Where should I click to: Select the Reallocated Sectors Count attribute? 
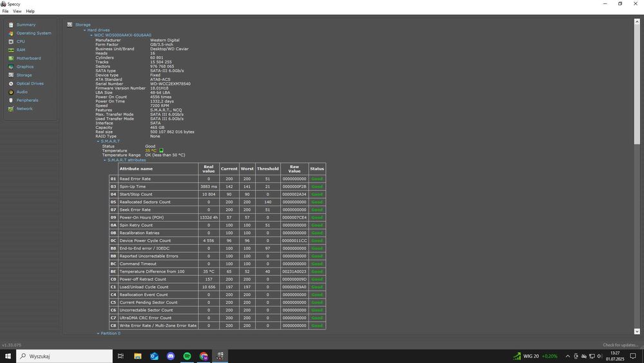coord(145,202)
